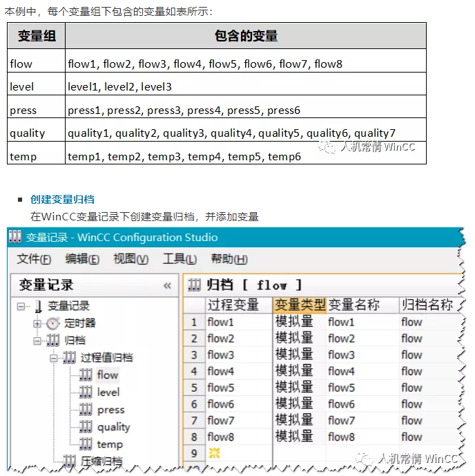Select row 5 header in the table
This screenshot has height=476, width=475.
(194, 388)
